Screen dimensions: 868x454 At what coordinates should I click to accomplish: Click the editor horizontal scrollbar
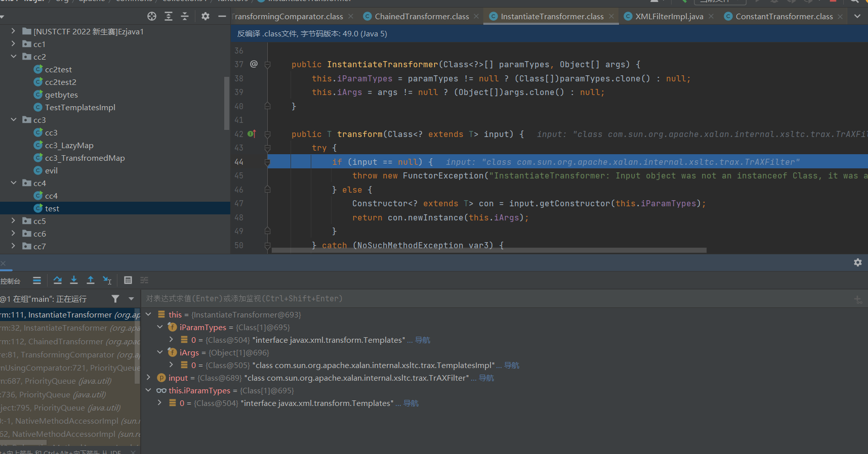(x=489, y=250)
